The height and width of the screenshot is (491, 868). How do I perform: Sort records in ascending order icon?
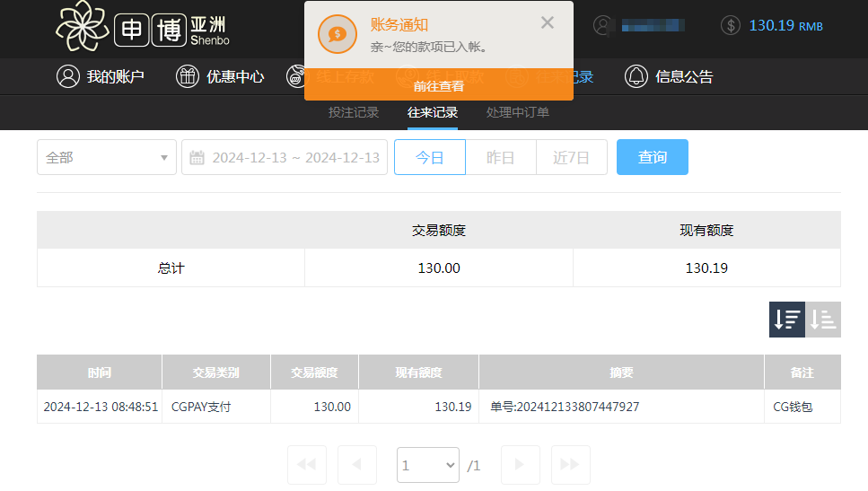(823, 320)
